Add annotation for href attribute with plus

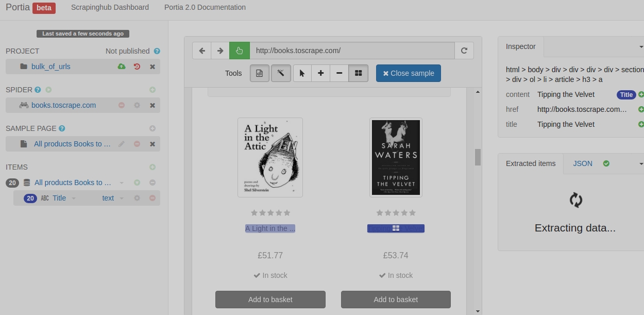[641, 109]
